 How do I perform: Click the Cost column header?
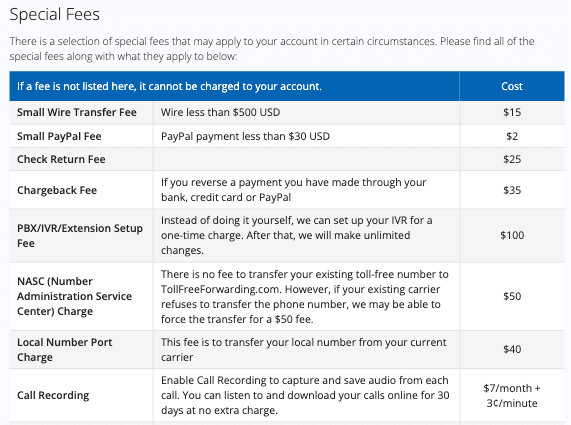click(x=512, y=86)
